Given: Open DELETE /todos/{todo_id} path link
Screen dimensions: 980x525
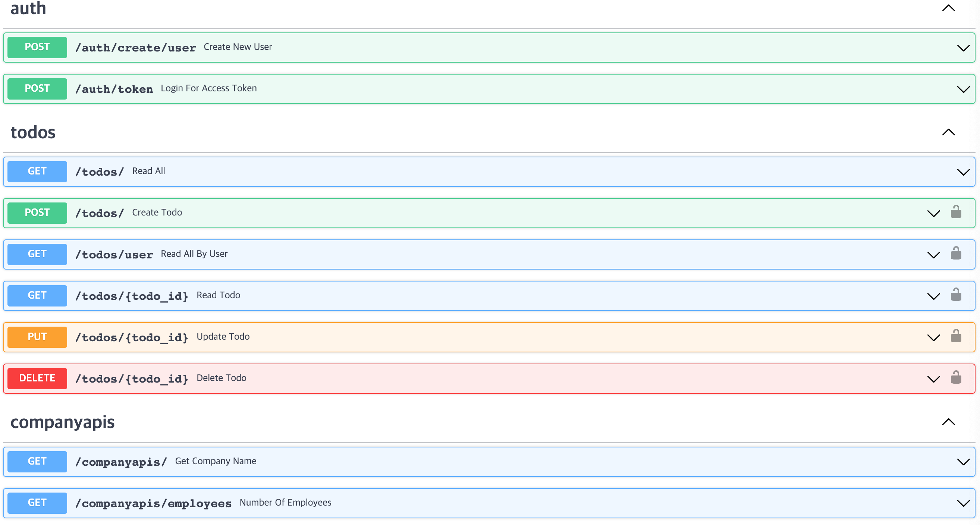Looking at the screenshot, I should pyautogui.click(x=132, y=379).
